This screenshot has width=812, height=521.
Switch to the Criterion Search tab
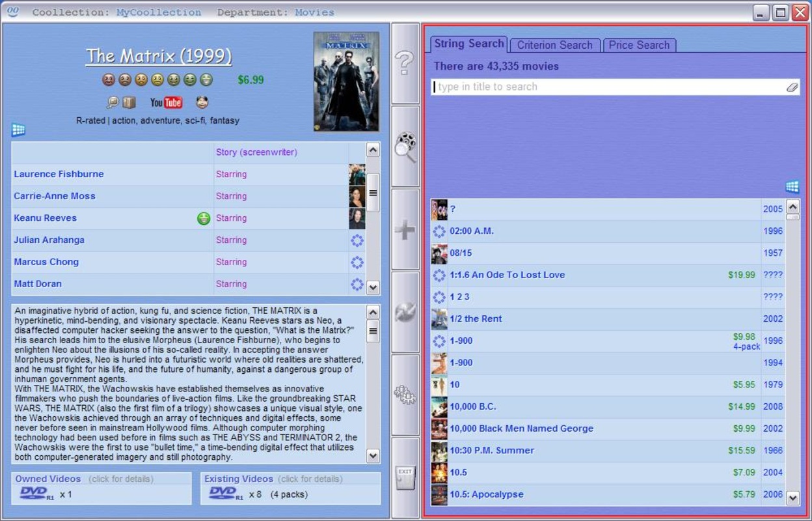pyautogui.click(x=554, y=45)
